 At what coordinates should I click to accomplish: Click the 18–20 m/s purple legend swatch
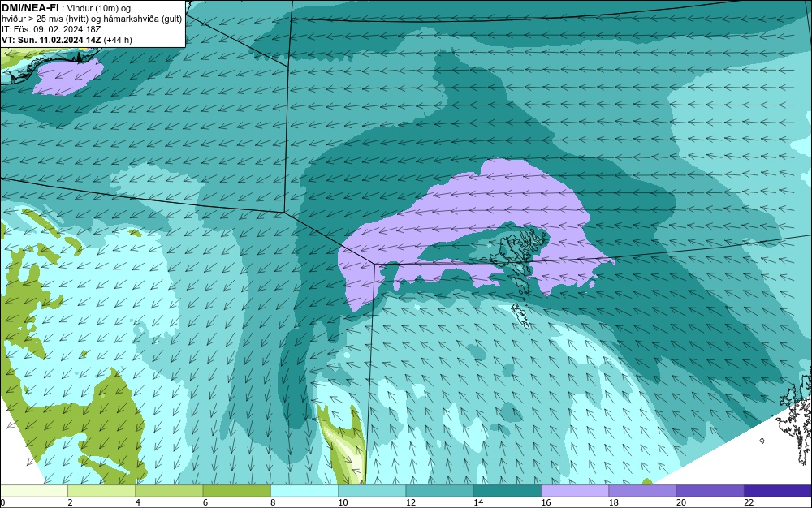[x=642, y=491]
